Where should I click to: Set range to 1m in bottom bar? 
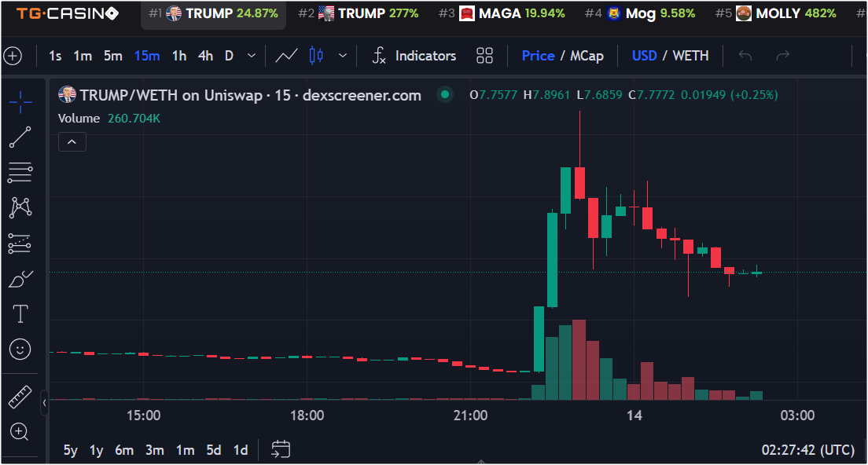(x=185, y=450)
